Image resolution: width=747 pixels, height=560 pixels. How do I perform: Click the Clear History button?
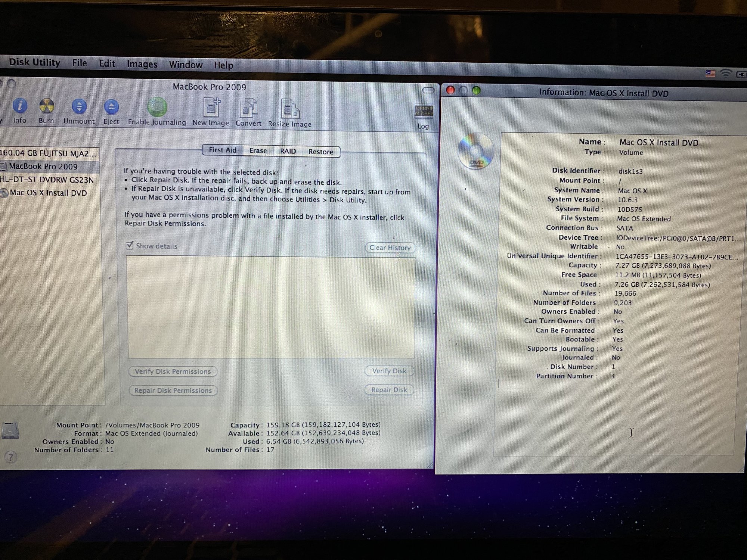pyautogui.click(x=390, y=248)
